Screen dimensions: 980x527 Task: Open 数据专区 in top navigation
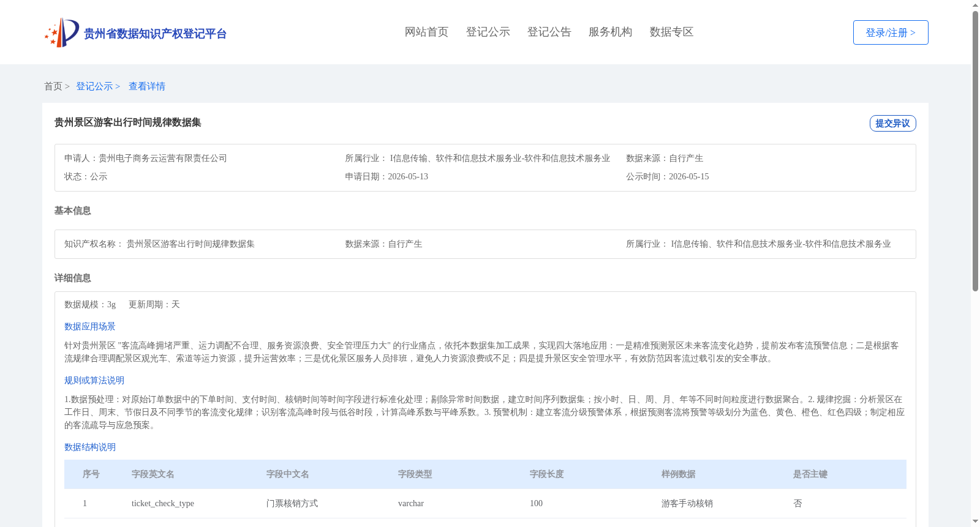click(x=672, y=32)
